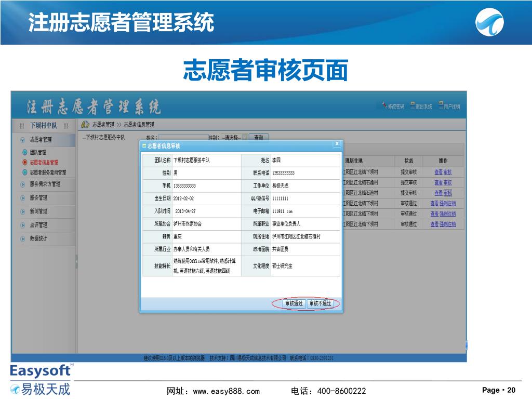Viewport: 532px width, 399px height.
Task: Click the 审核通过 button
Action: pos(294,303)
